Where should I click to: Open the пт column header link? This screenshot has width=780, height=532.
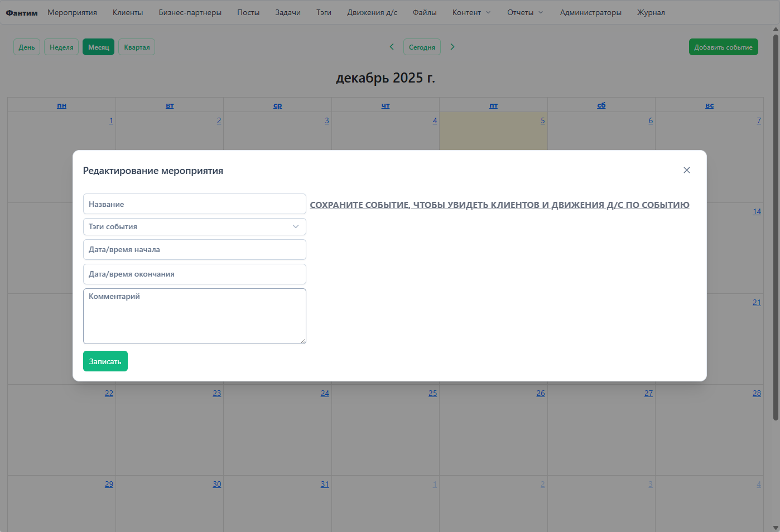pyautogui.click(x=493, y=105)
